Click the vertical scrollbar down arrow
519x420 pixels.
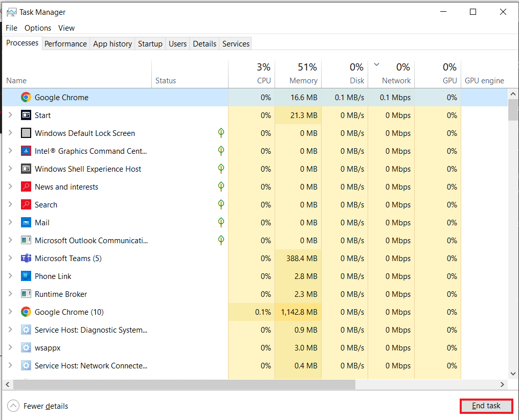click(x=513, y=374)
